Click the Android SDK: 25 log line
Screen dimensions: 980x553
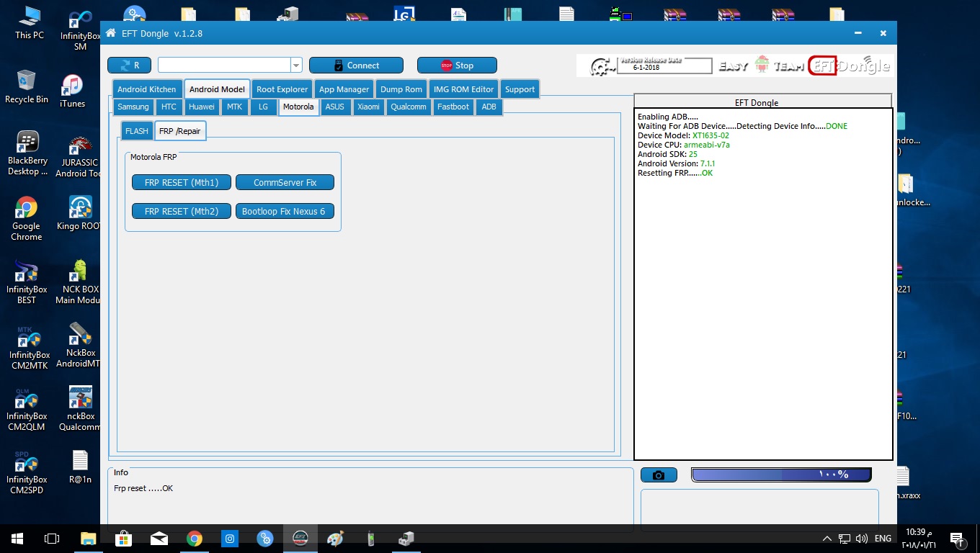[x=666, y=154]
